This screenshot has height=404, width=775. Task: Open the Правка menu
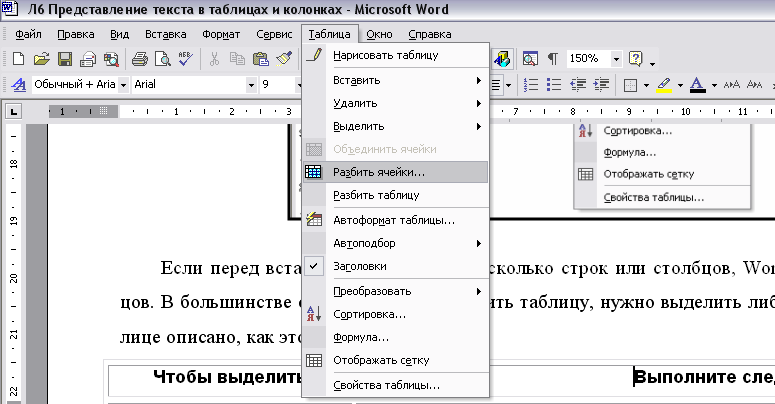click(x=76, y=34)
